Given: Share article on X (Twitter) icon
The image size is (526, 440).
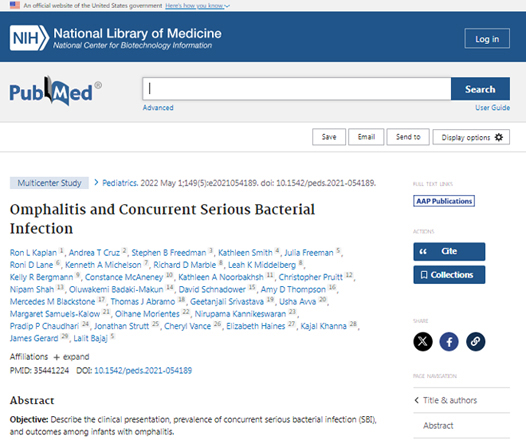Looking at the screenshot, I should 423,342.
